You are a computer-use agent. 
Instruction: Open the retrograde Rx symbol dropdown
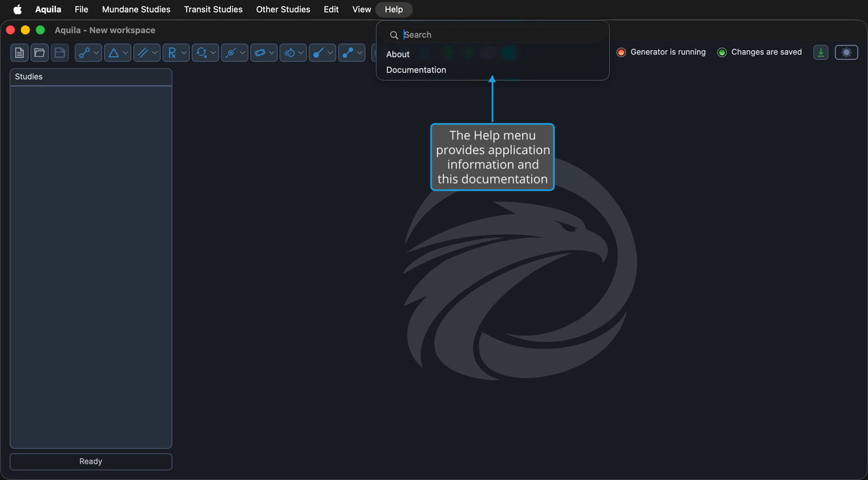coord(176,53)
